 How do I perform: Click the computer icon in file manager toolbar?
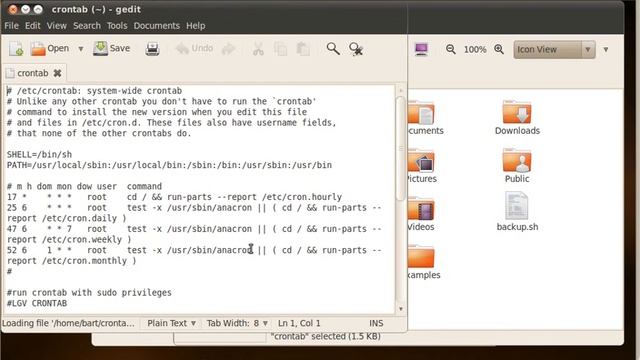pos(421,49)
